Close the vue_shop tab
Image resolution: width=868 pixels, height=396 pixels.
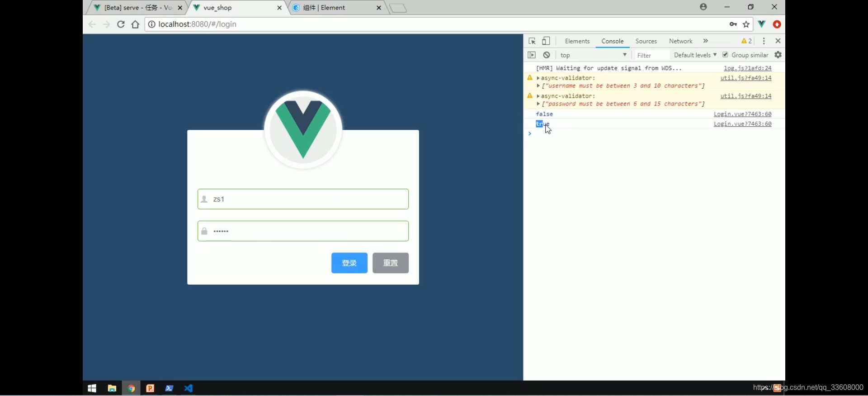tap(279, 8)
